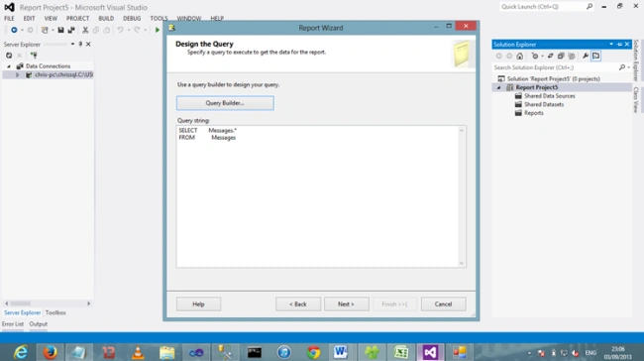Screen dimensions: 644x361
Task: Select Shared Datasets folder
Action: [544, 104]
